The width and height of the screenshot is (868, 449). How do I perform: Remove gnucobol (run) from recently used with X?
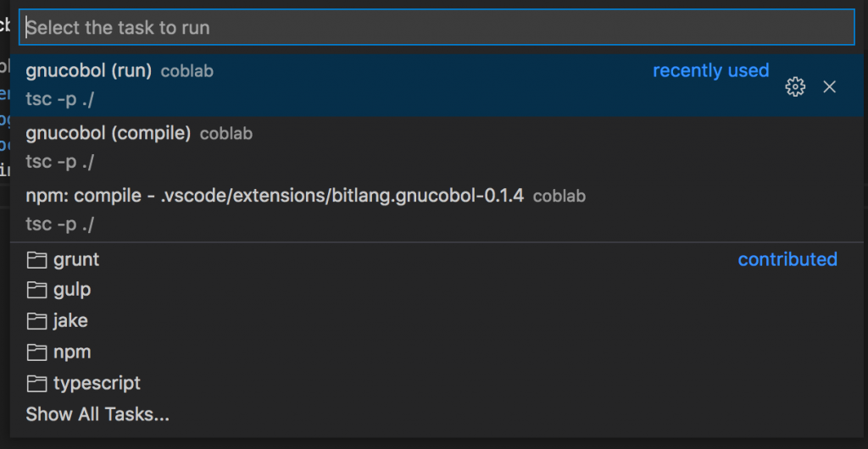tap(829, 86)
